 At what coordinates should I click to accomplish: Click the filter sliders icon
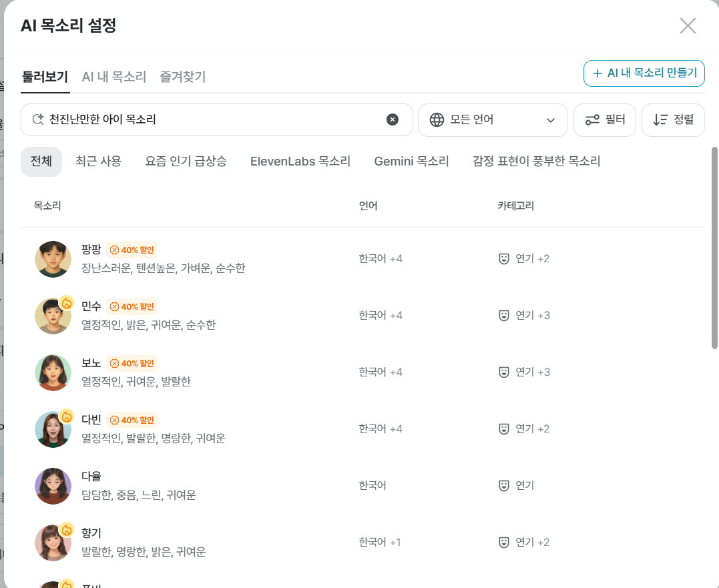coord(592,119)
